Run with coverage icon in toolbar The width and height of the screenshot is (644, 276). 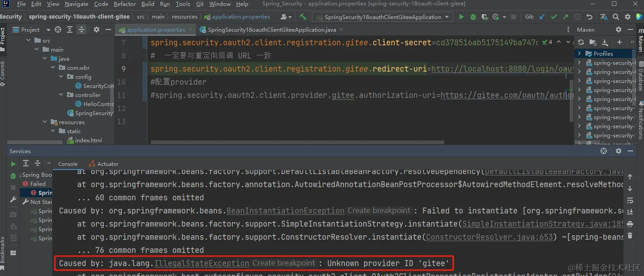coord(484,17)
